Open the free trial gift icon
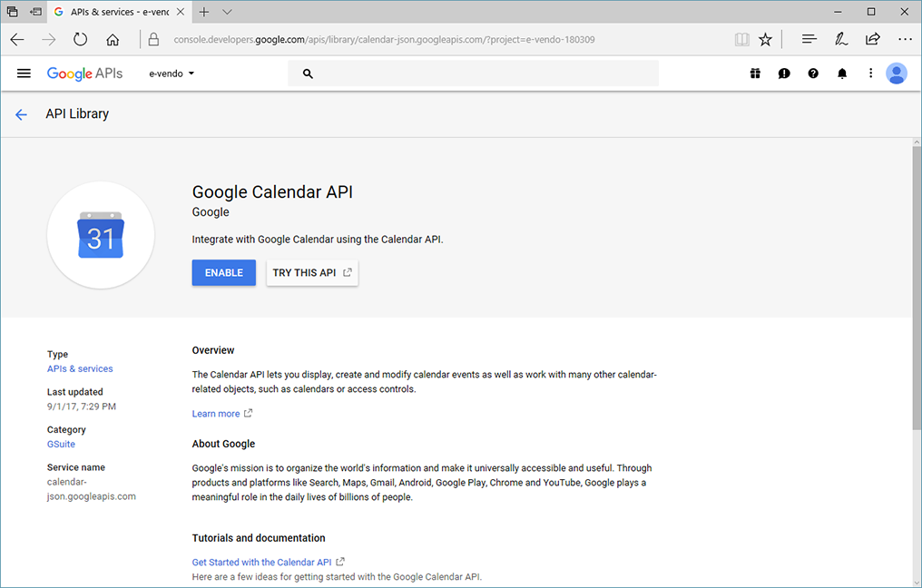The height and width of the screenshot is (588, 922). coord(755,73)
